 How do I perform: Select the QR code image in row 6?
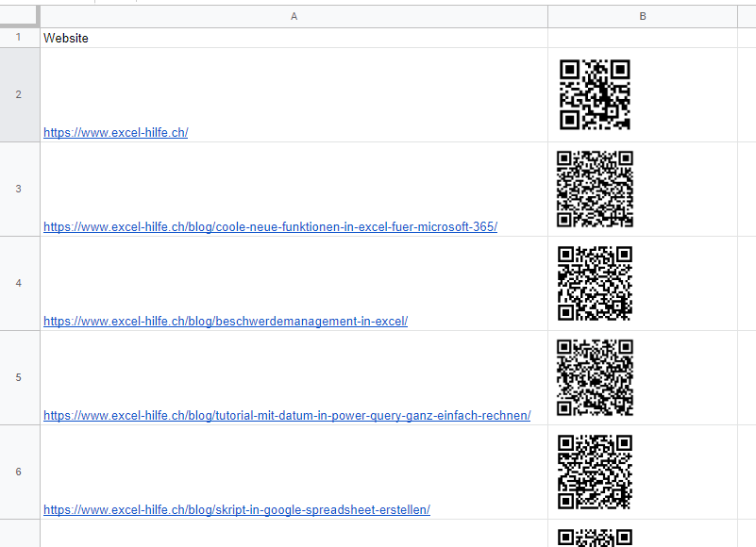(x=595, y=472)
